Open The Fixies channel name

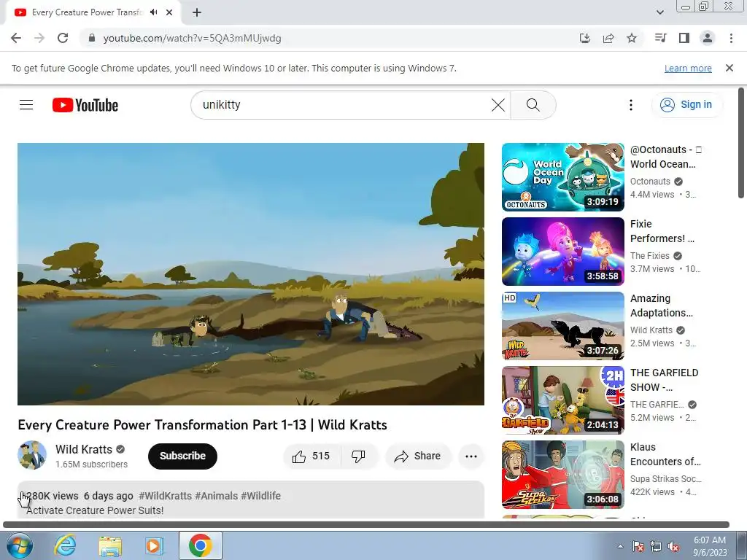(649, 256)
